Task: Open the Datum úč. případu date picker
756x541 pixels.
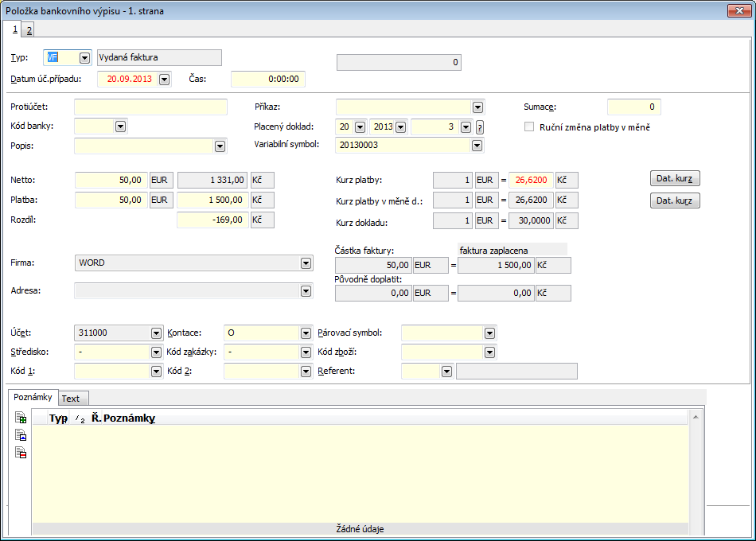Action: pyautogui.click(x=164, y=80)
